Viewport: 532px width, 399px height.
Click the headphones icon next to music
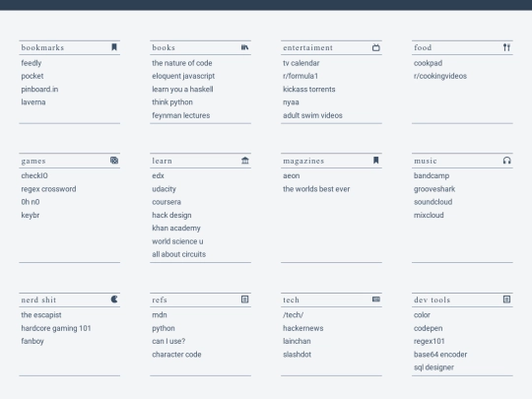tap(507, 161)
